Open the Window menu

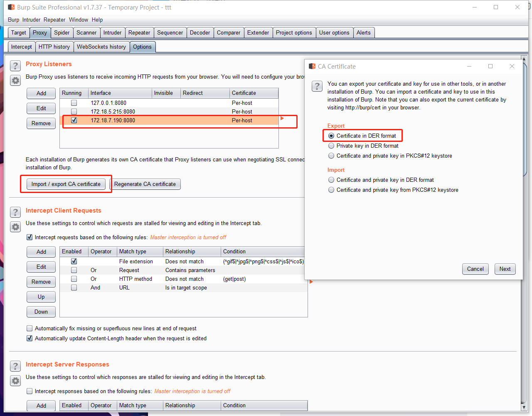[x=79, y=20]
